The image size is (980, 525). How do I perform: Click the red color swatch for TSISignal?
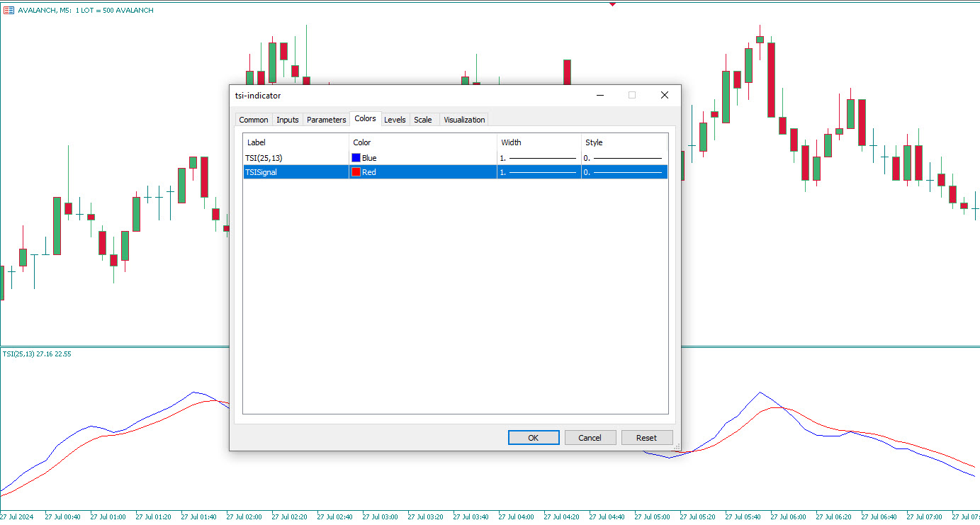(x=356, y=172)
